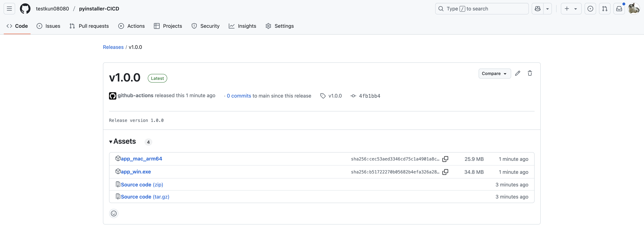This screenshot has height=238, width=644.
Task: Copy sha256 hash for app_mac_arm64
Action: click(445, 159)
